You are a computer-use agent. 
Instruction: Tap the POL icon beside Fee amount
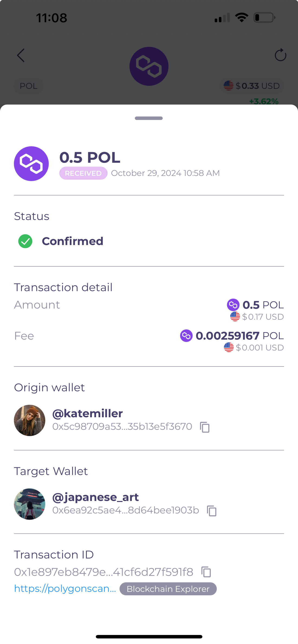[x=186, y=335]
